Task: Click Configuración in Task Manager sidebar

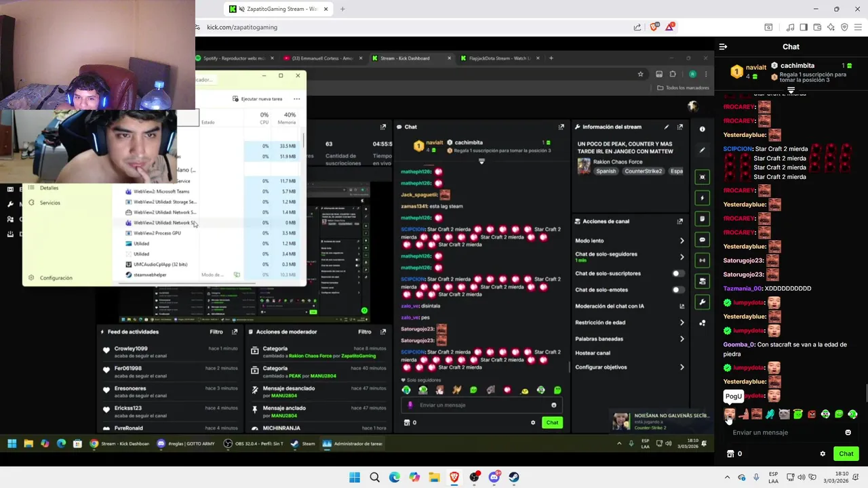Action: click(x=56, y=278)
